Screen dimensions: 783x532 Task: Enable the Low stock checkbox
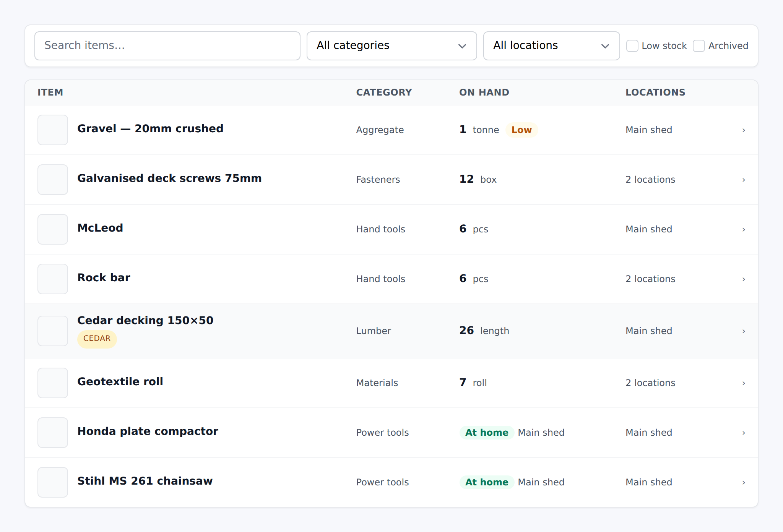632,46
